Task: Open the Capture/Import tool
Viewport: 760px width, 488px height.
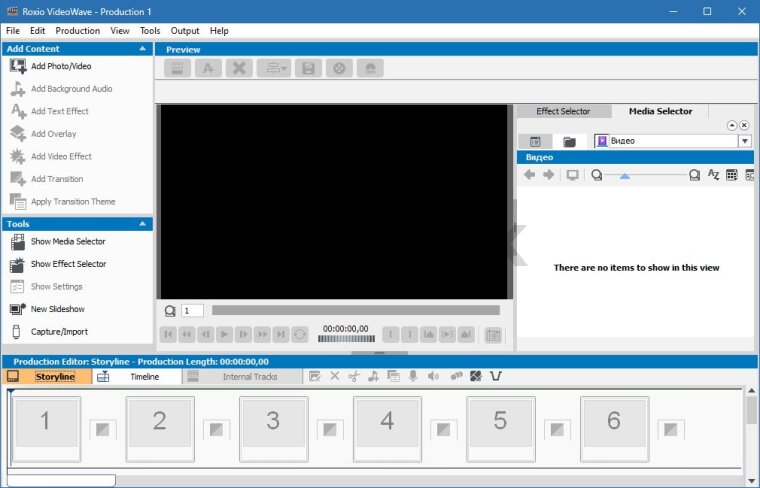Action: coord(58,332)
